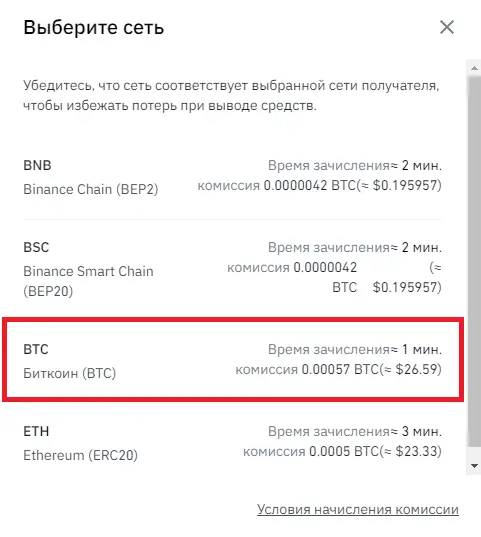This screenshot has width=481, height=537.
Task: Select the highlighted BTC network
Action: tap(233, 359)
